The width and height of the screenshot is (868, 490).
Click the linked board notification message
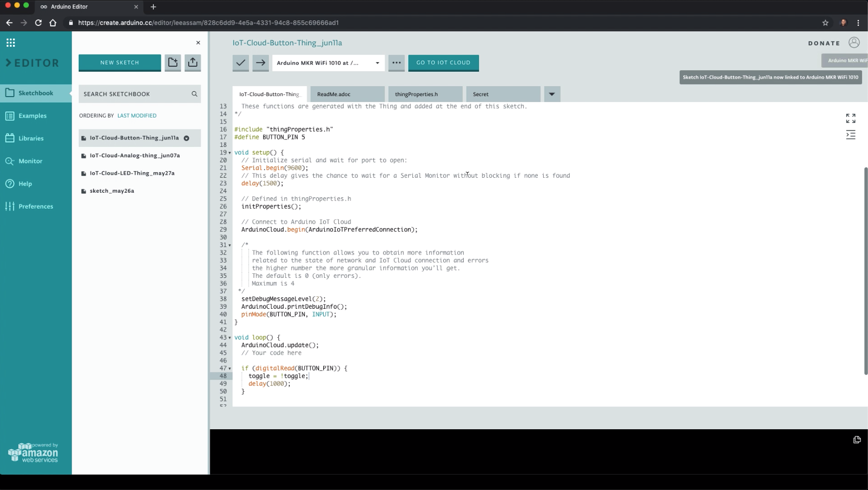coord(770,77)
